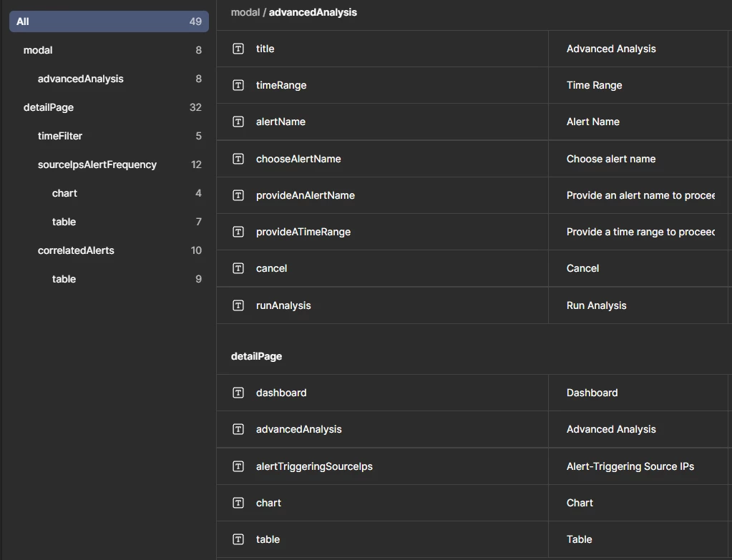Viewport: 732px width, 560px height.
Task: Click the text type icon beside title key
Action: [x=238, y=49]
